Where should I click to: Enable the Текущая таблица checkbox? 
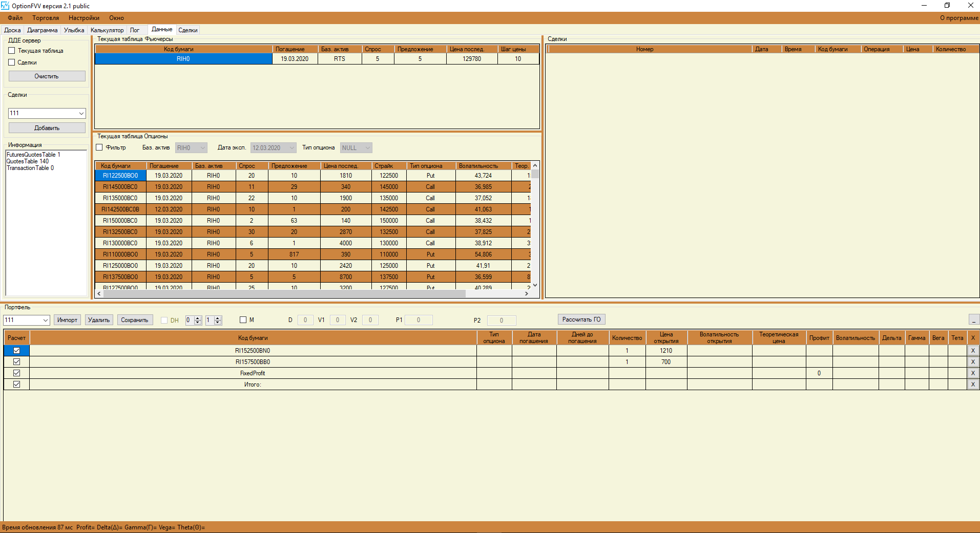point(12,51)
